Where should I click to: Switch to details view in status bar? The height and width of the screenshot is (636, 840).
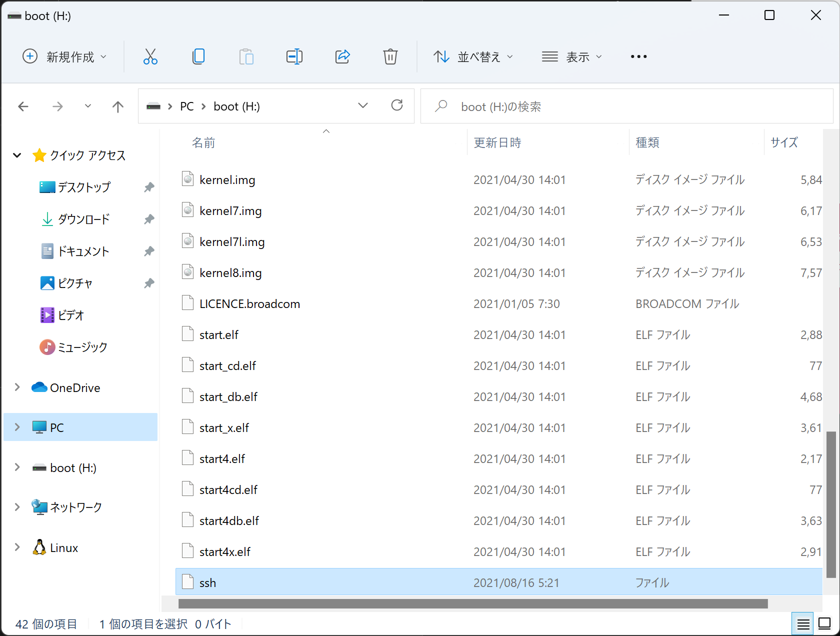click(x=803, y=623)
